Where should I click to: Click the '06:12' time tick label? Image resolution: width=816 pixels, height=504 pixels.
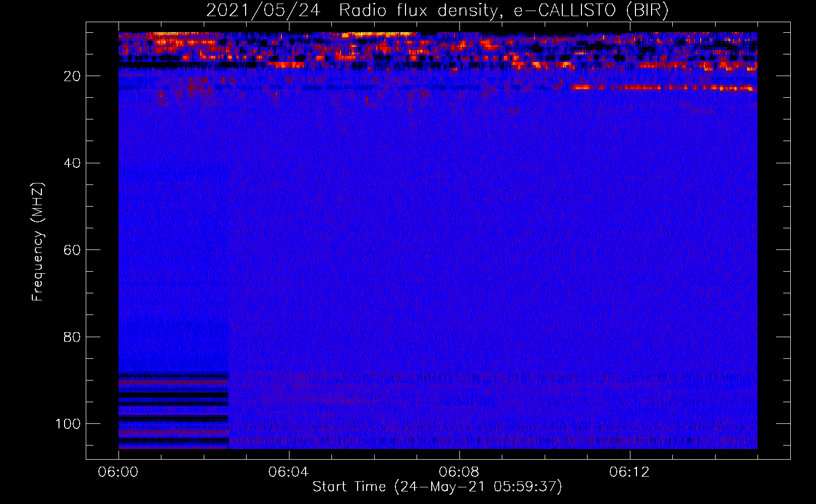click(629, 472)
